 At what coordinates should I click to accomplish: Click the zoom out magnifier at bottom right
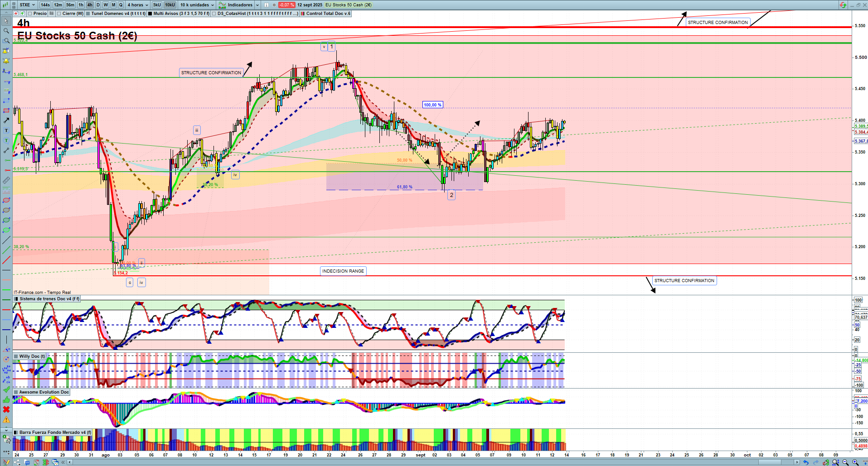[x=845, y=462]
